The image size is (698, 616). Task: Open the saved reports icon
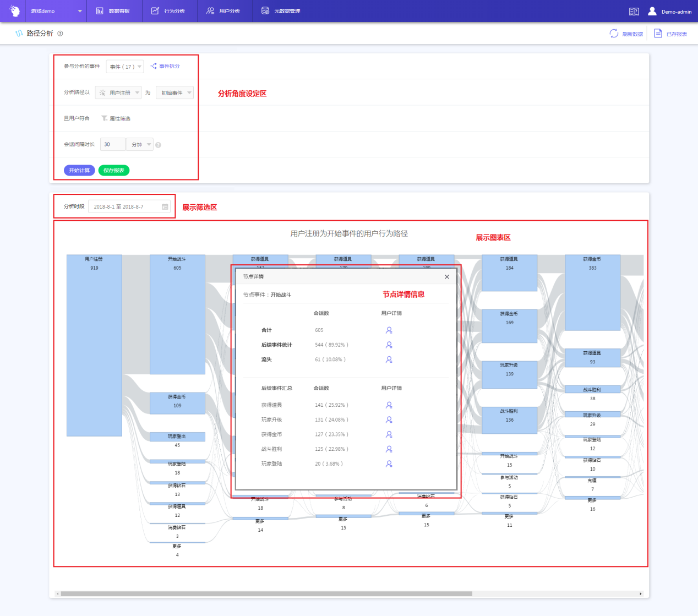coord(658,34)
